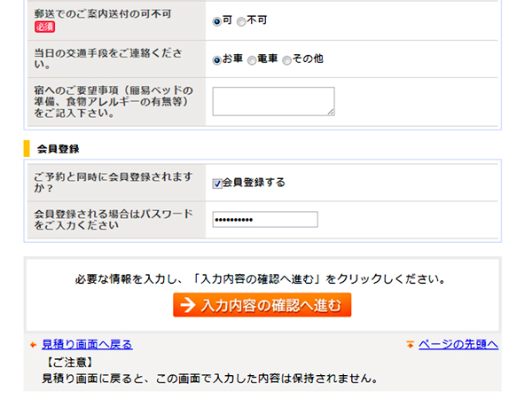Click the white arrow icon on orange button

188,305
